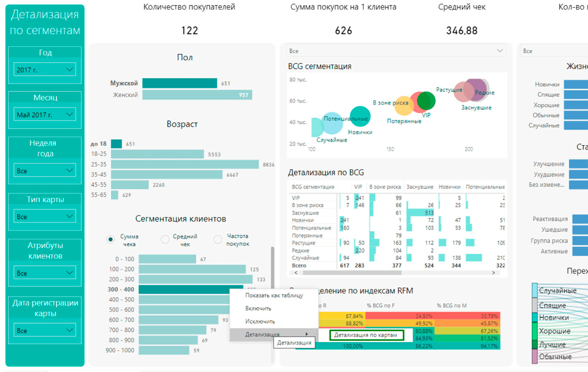Viewport: 588px width, 372px height.
Task: Choose the Частота покупок radio option
Action: click(218, 239)
